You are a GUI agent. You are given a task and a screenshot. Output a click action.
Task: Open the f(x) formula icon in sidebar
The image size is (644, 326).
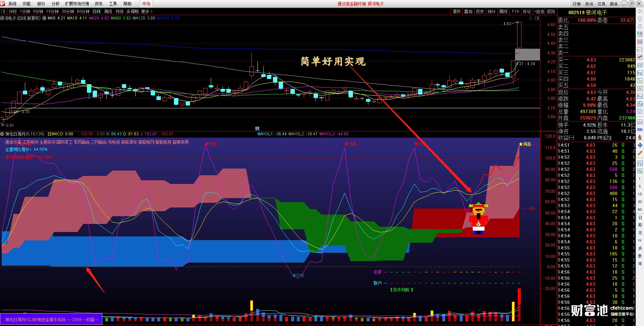(640, 104)
